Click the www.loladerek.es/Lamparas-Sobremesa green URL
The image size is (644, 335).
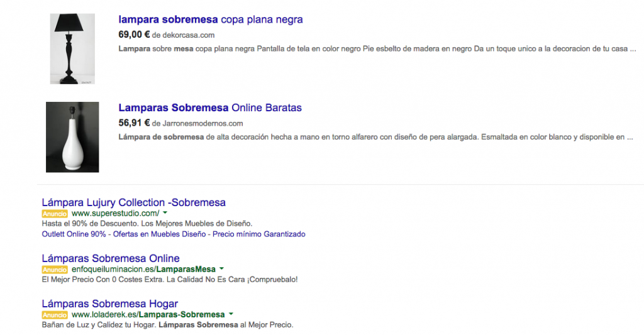click(148, 314)
